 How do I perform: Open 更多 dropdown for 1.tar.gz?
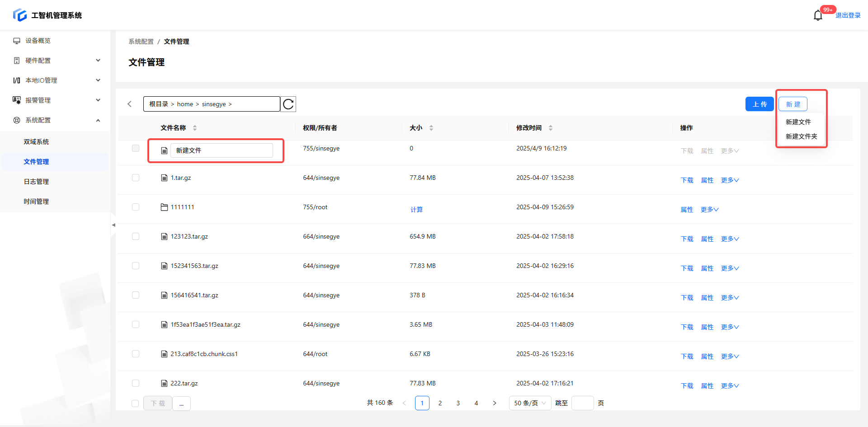tap(730, 180)
